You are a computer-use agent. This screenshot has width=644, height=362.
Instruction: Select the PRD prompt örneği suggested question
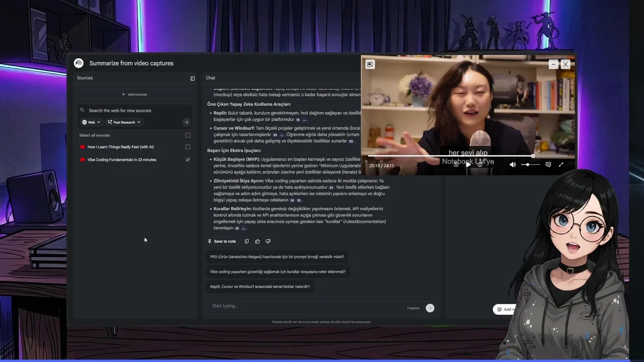point(277,257)
